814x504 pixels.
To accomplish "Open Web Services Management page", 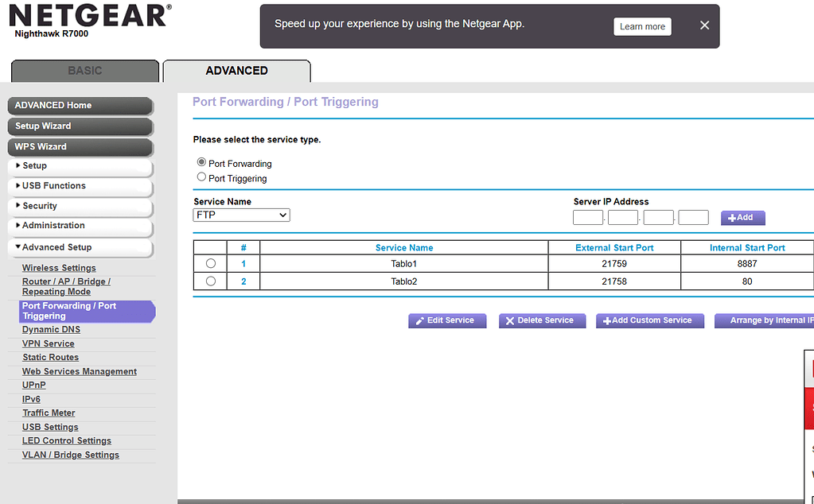I will [x=80, y=372].
